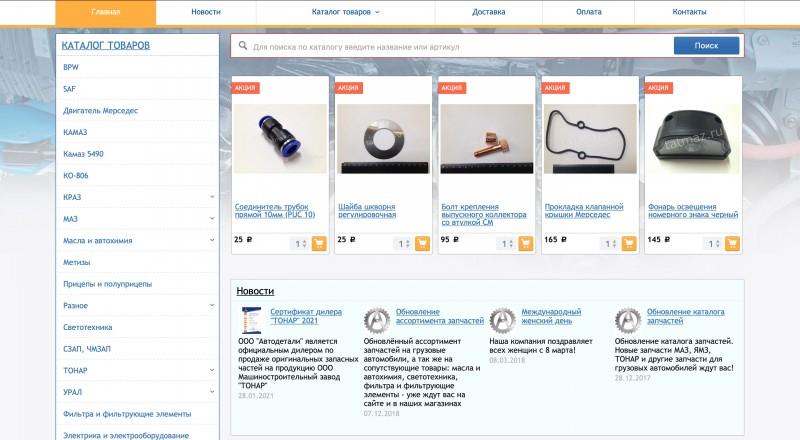Open the КАТАЛОГ ТОВАРОВ heading link
The height and width of the screenshot is (440, 800).
point(106,45)
